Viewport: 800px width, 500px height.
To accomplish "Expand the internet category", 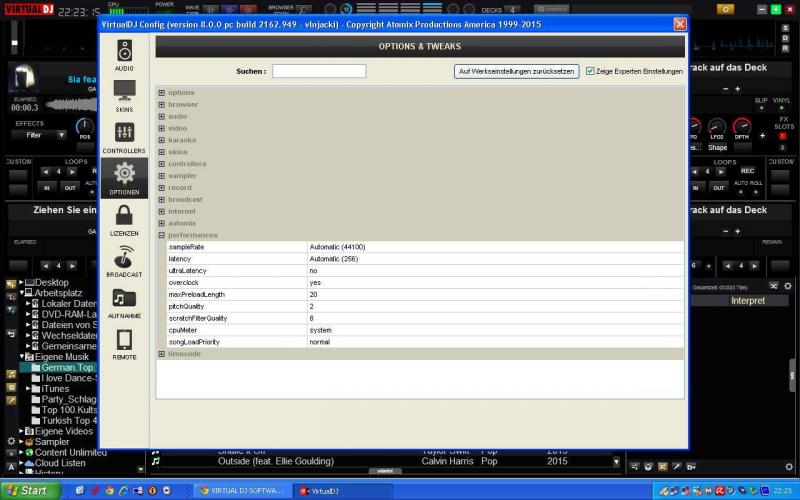I will [162, 211].
